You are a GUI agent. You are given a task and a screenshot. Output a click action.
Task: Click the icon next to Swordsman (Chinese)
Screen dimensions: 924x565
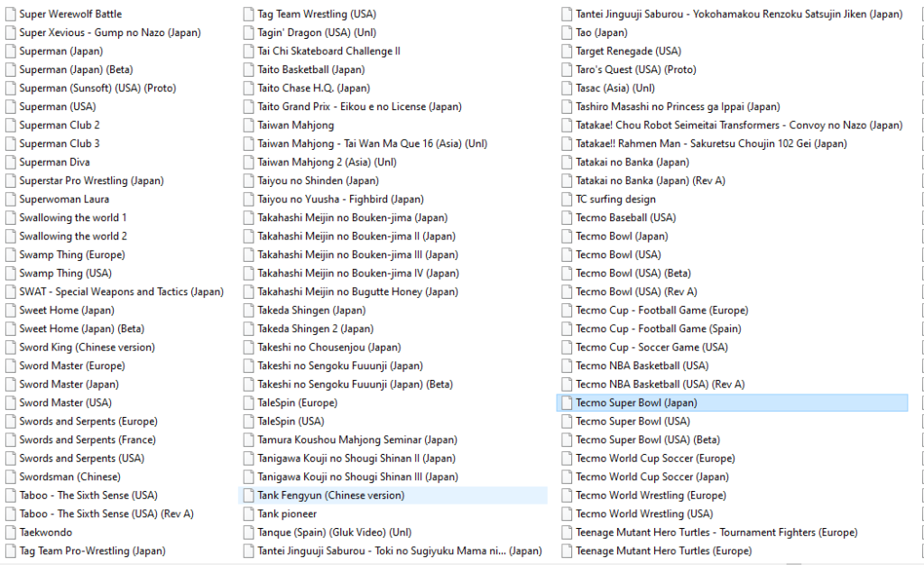point(11,477)
